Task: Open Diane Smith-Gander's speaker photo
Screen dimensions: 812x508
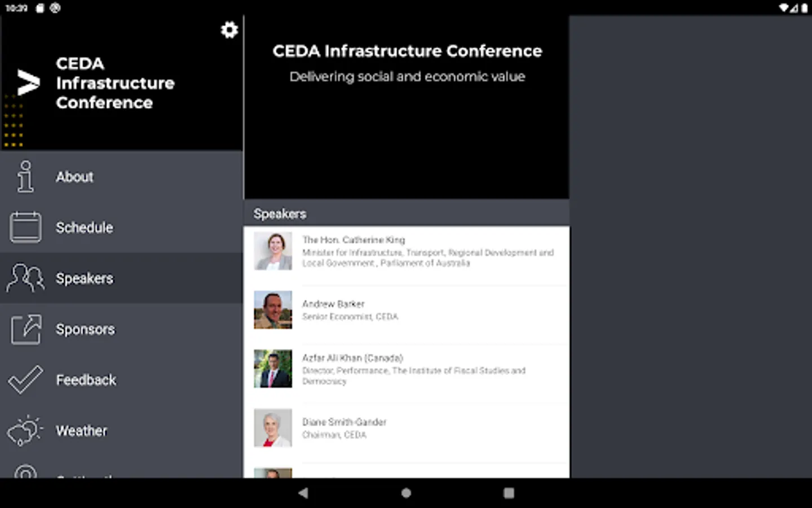Action: tap(273, 428)
